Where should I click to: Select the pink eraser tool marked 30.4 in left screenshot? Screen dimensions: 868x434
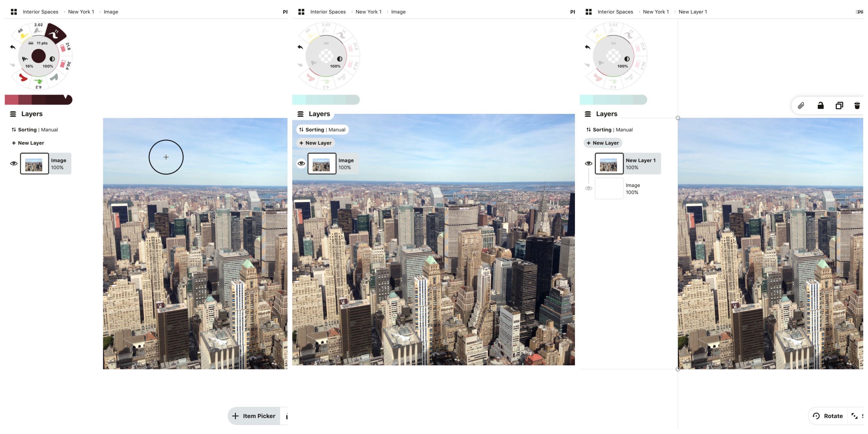65,64
